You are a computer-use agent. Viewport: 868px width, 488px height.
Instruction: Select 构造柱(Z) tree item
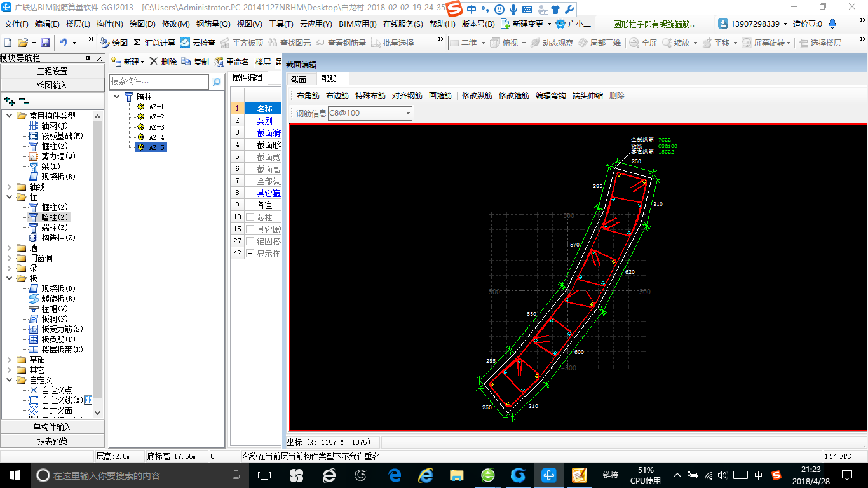52,238
